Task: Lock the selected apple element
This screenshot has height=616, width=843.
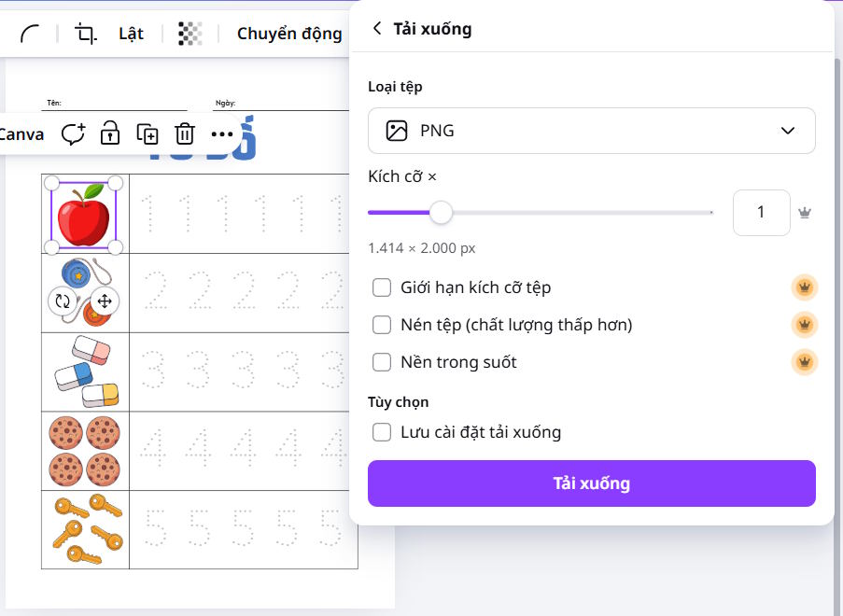Action: tap(109, 133)
